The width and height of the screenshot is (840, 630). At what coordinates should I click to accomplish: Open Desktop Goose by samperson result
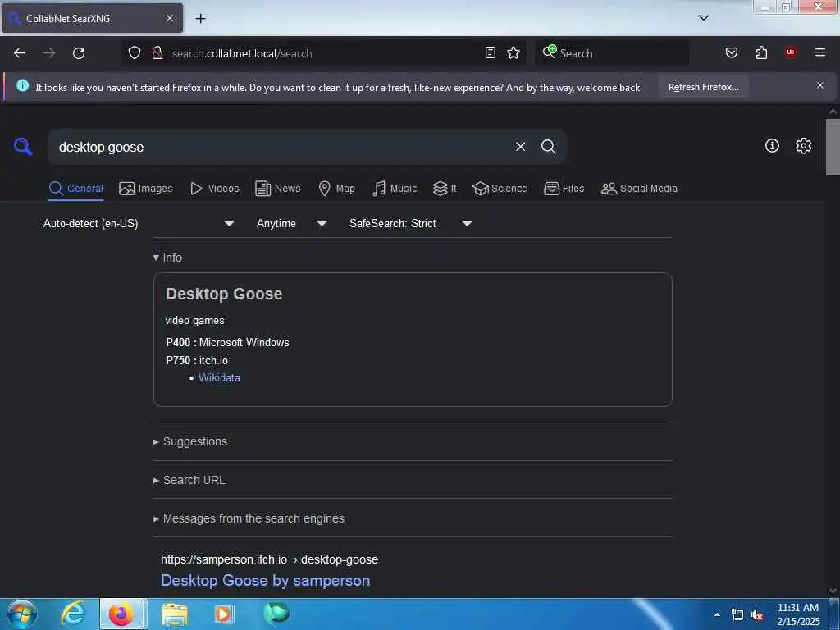265,581
